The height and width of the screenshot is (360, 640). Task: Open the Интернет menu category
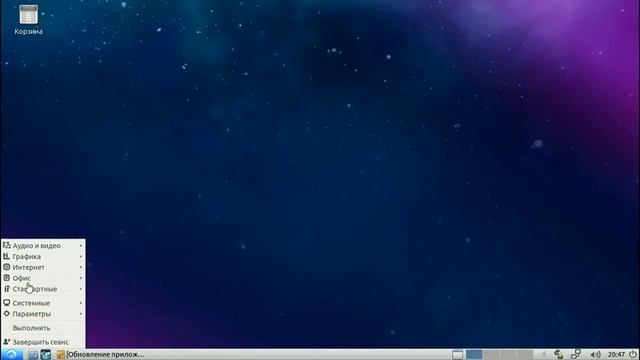(x=43, y=267)
